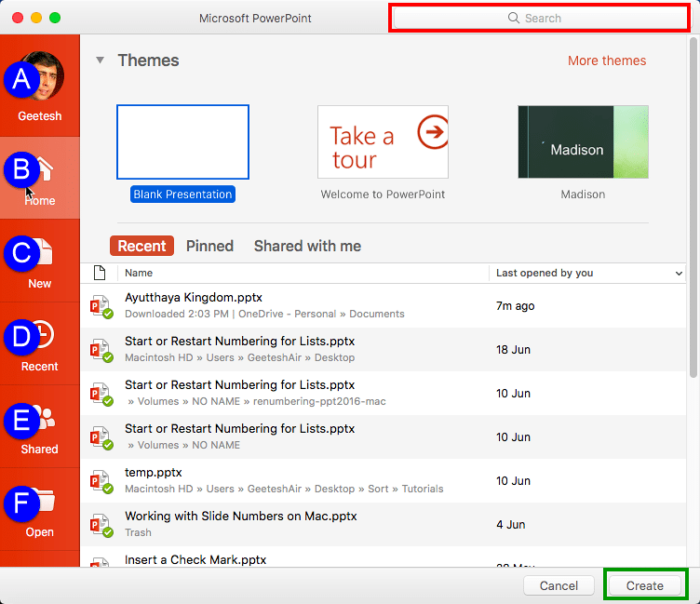Open the Last opened by you sort dropdown
The image size is (700, 604).
pos(678,274)
